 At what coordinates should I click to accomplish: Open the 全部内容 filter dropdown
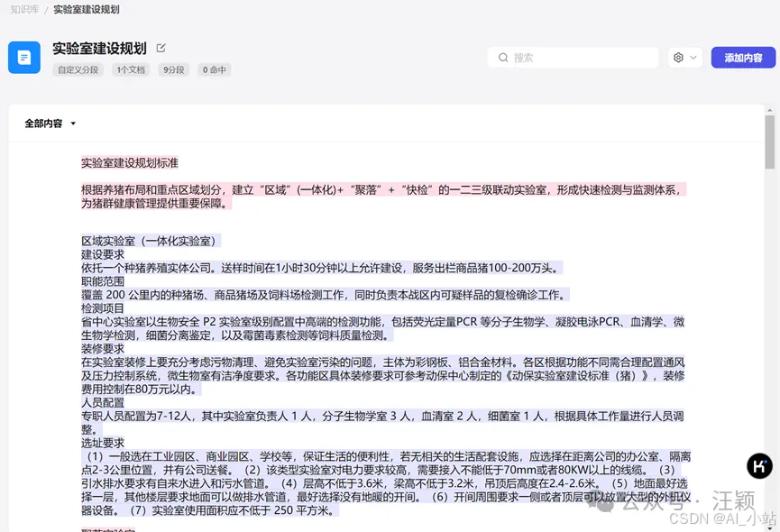tap(50, 124)
